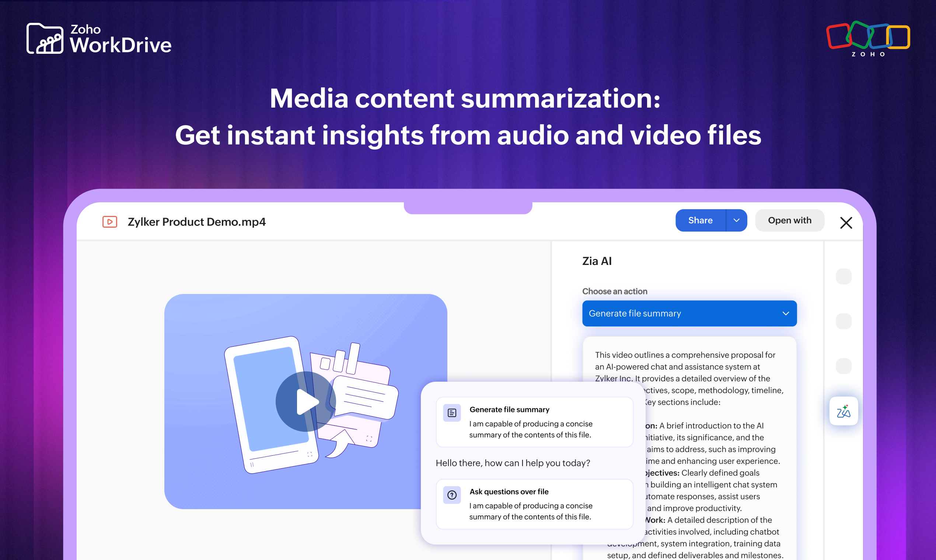Screen dimensions: 936x560
Task: Select the Generate file summary document icon
Action: click(x=452, y=413)
